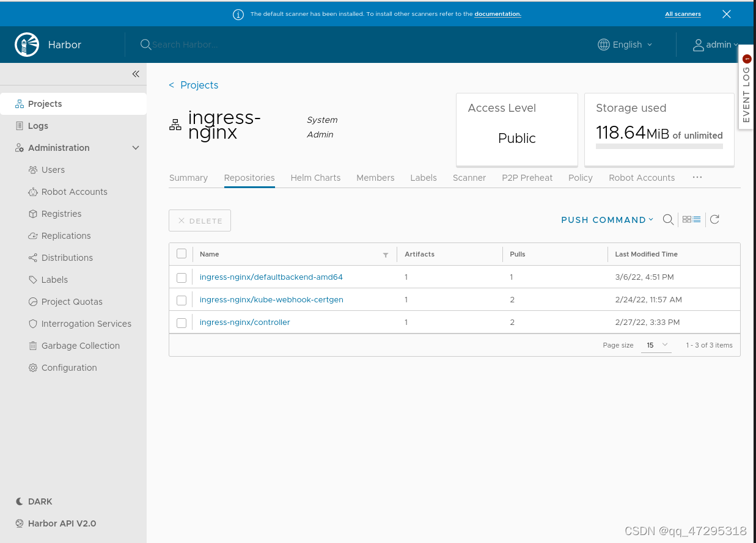
Task: Open ingress-nginx/kube-webhook-certgen repository
Action: tap(271, 300)
